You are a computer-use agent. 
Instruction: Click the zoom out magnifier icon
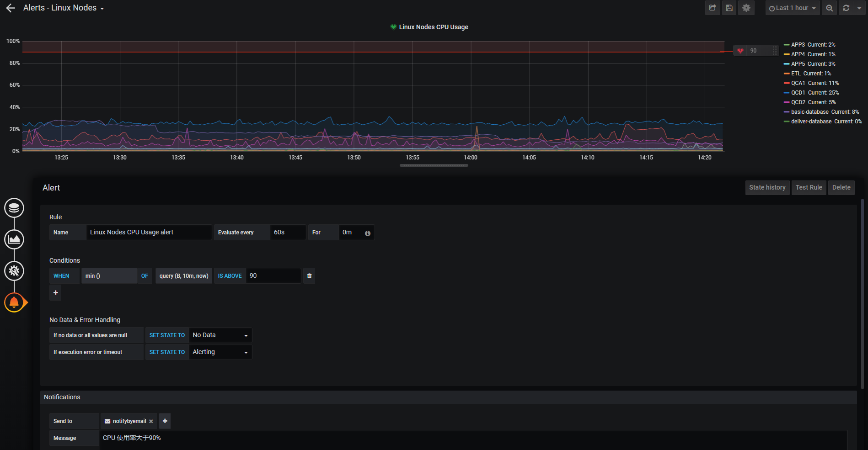[x=829, y=8]
